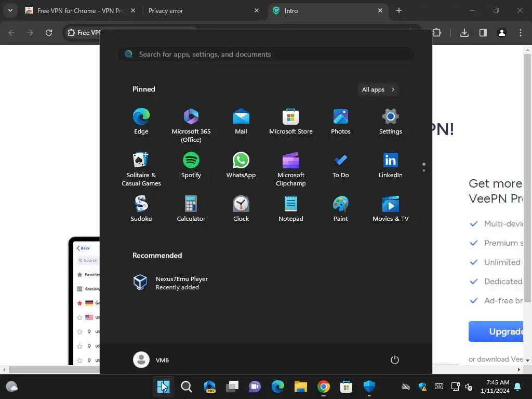Open Microsoft Edge from taskbar
Image resolution: width=532 pixels, height=399 pixels.
click(278, 387)
